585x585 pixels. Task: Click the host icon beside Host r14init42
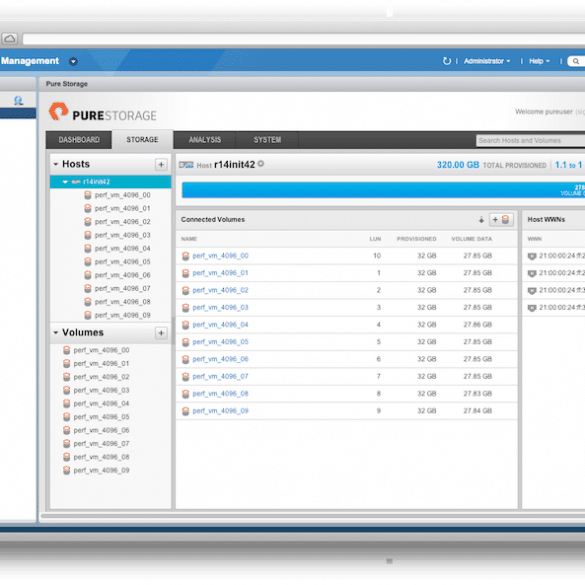pos(186,165)
